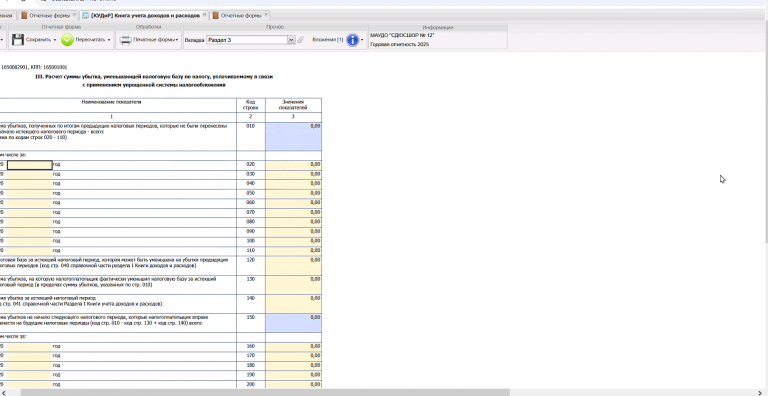Open the Пересчитать dropdown arrow

tap(109, 40)
